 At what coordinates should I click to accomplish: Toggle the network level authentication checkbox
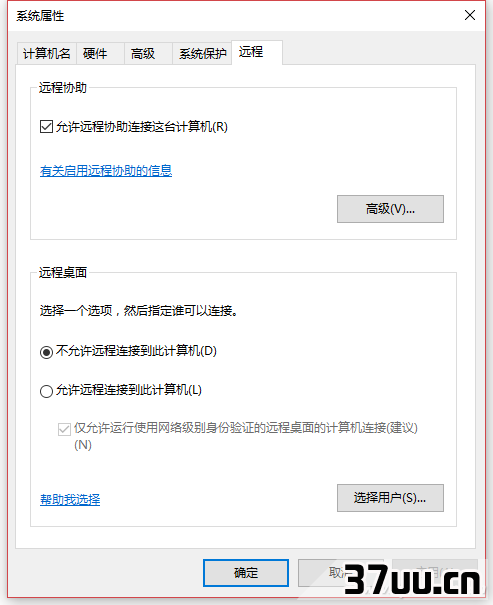[x=64, y=429]
